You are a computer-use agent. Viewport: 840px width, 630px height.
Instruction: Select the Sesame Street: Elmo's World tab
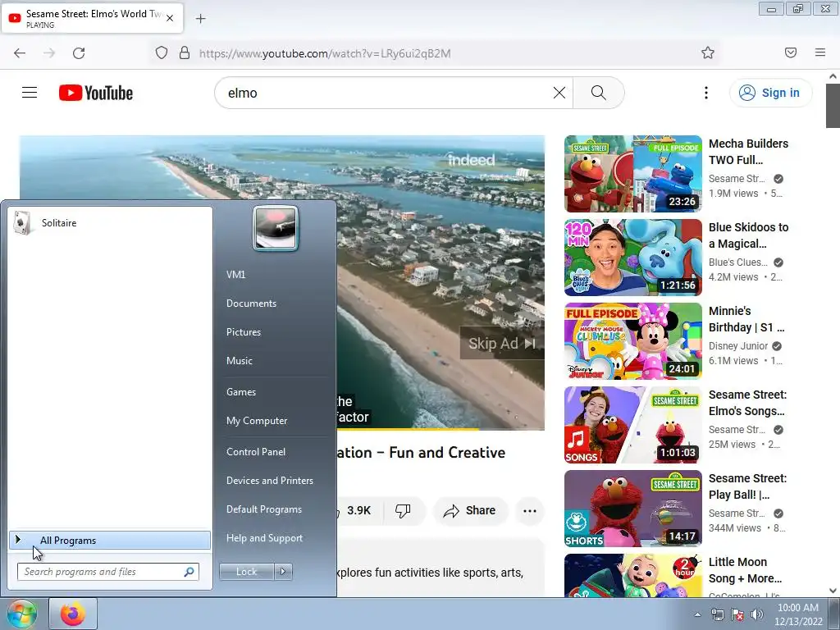point(92,18)
